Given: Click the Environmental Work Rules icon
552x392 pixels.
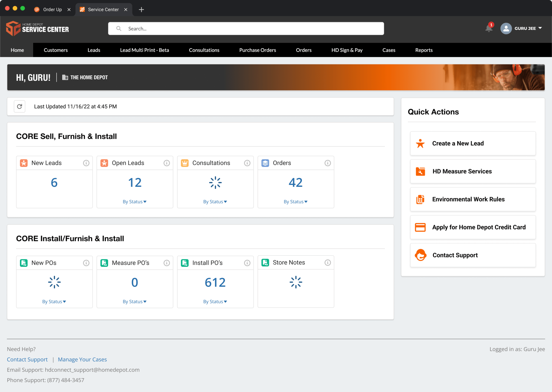Looking at the screenshot, I should pyautogui.click(x=420, y=199).
